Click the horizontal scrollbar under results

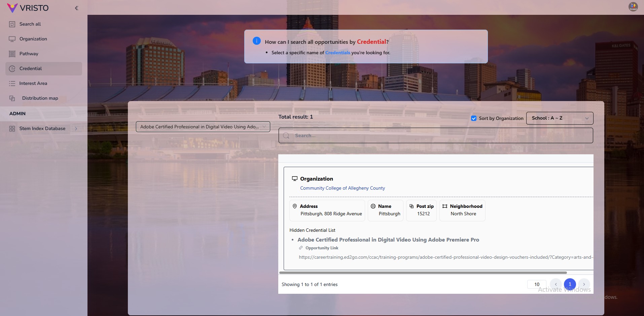click(x=423, y=273)
